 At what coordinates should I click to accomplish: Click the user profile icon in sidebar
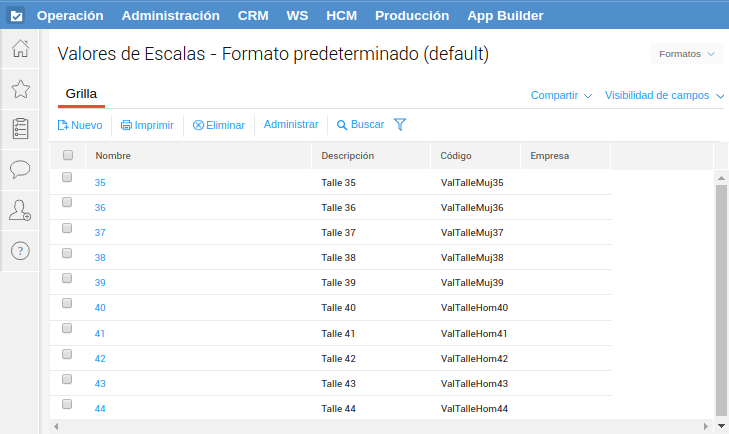pyautogui.click(x=20, y=210)
